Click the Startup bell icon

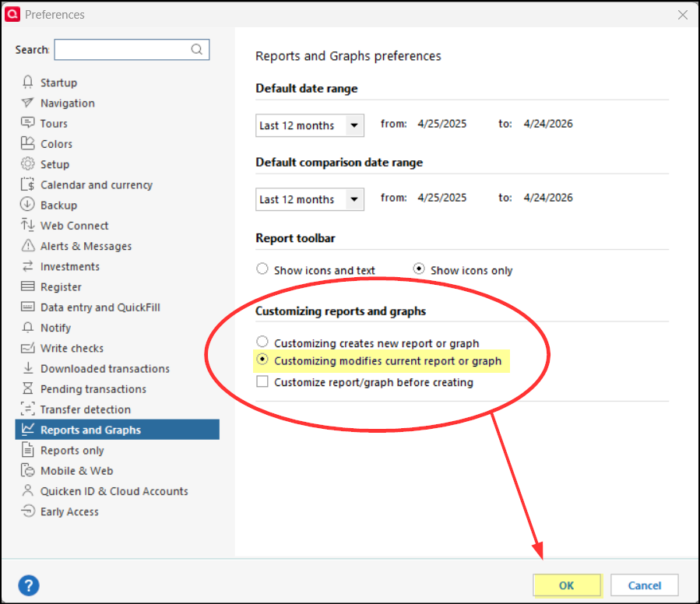point(28,83)
